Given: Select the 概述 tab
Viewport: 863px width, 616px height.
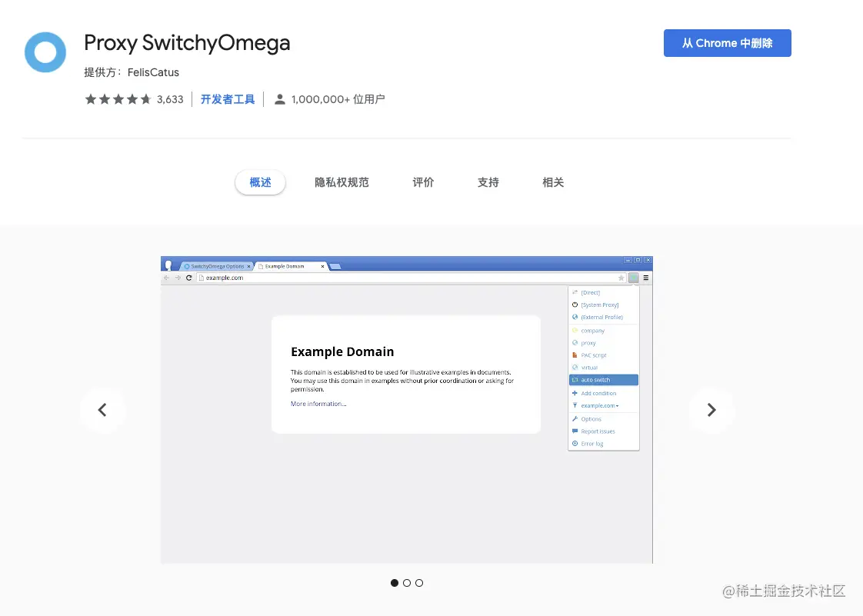Looking at the screenshot, I should (260, 182).
